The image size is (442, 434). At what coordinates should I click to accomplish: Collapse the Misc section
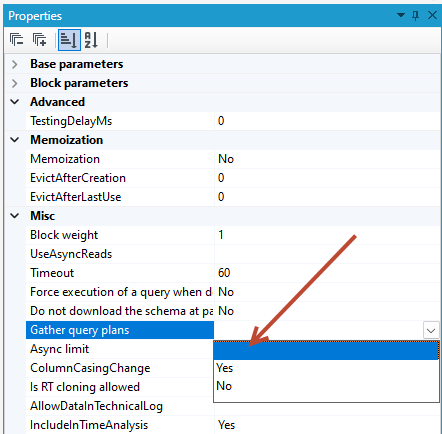[15, 216]
